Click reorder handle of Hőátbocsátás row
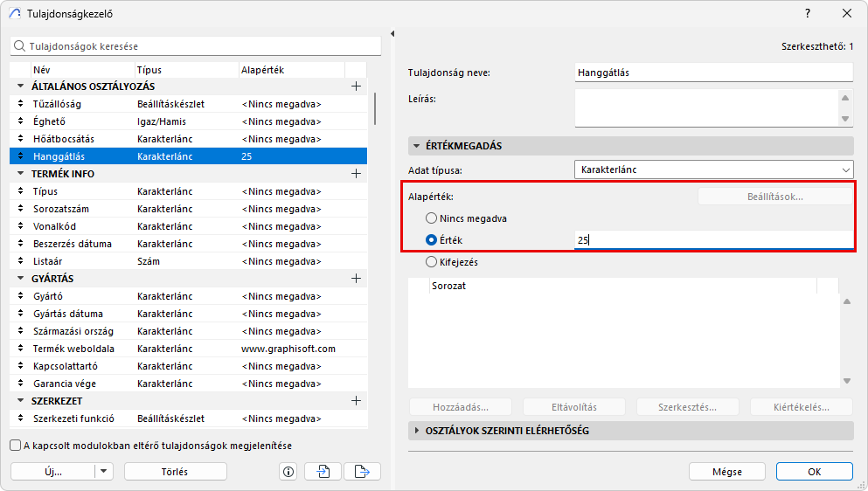Screen dimensions: 868x491 click(20, 138)
